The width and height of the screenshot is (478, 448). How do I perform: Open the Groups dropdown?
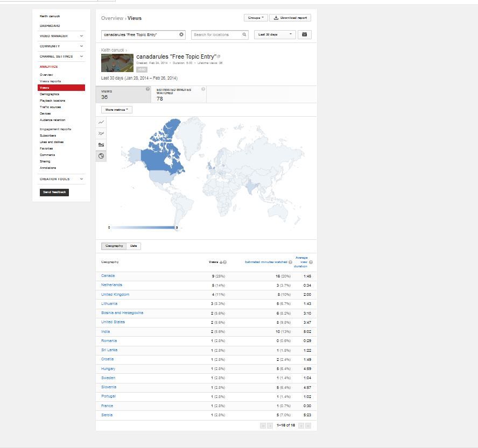click(x=255, y=18)
